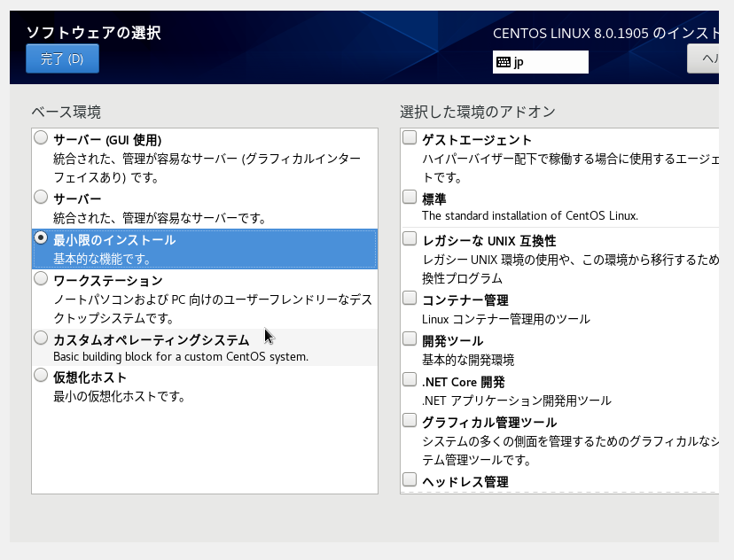This screenshot has width=734, height=560.
Task: Click the 完了 (D) done button
Action: (x=62, y=59)
